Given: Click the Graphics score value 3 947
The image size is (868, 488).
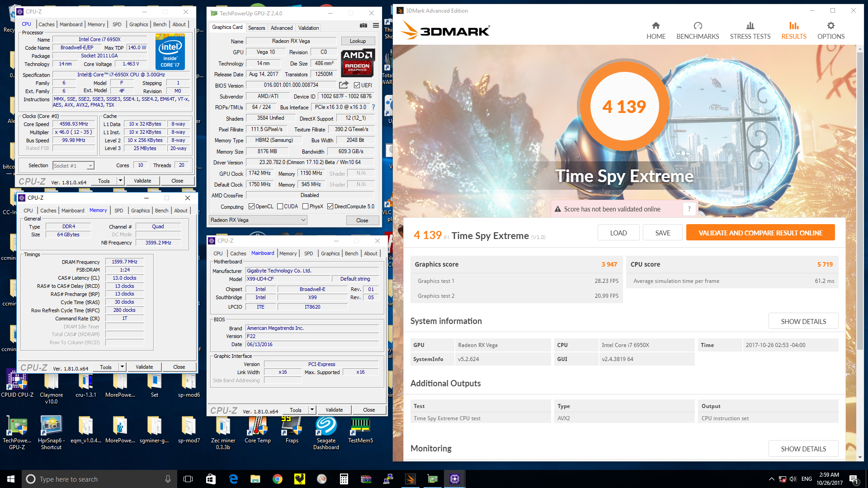Looking at the screenshot, I should pos(609,264).
